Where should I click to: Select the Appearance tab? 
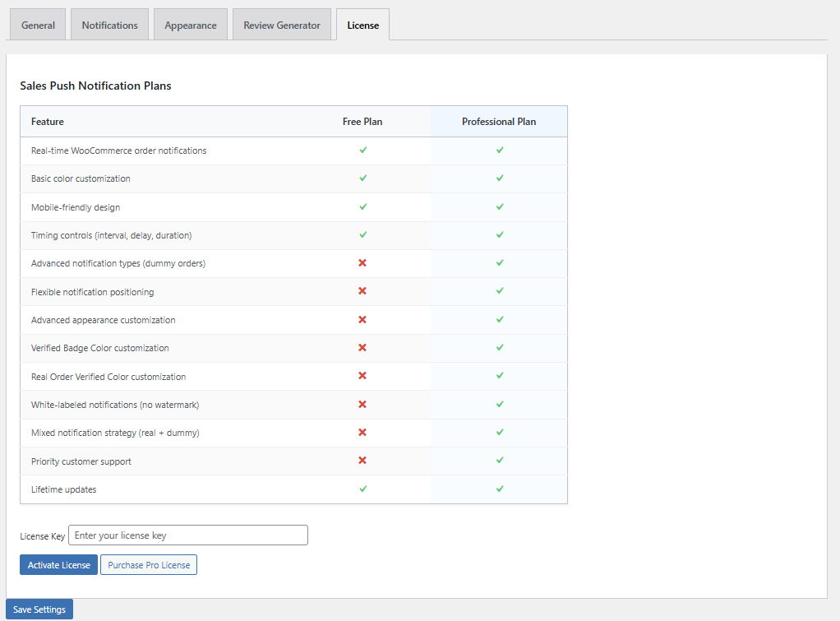tap(190, 25)
